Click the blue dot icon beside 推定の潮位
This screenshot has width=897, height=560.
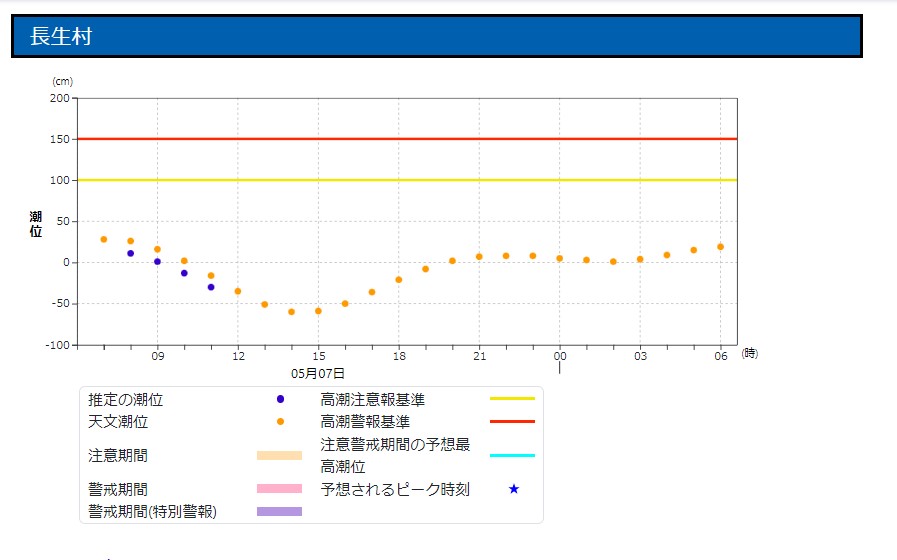pos(280,399)
